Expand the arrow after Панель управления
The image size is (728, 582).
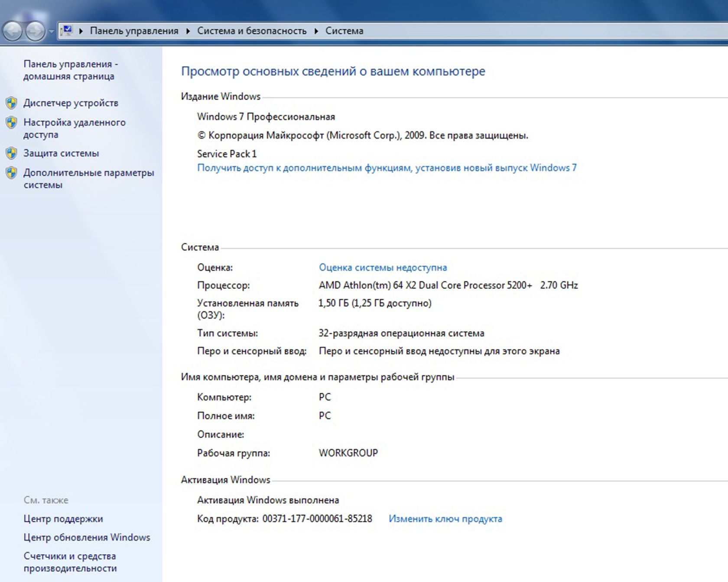pyautogui.click(x=188, y=31)
